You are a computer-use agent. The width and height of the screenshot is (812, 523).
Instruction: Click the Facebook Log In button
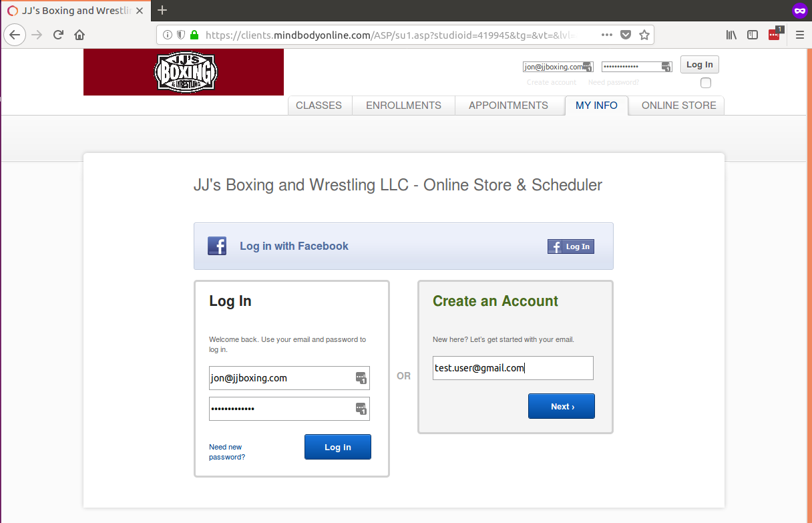[571, 246]
